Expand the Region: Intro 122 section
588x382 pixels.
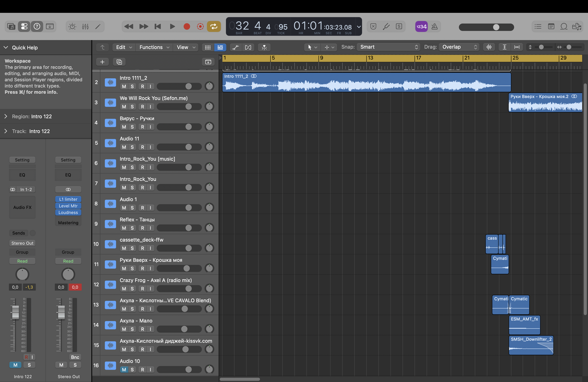click(6, 116)
